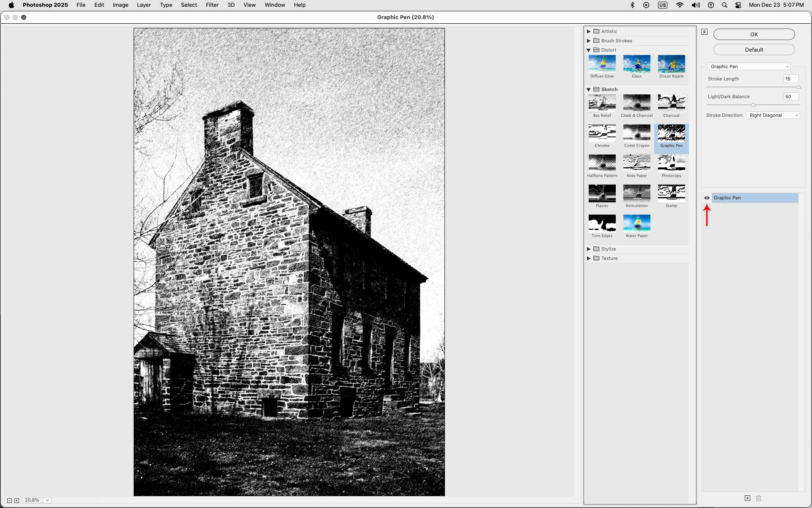Choose the Bas Relief filter thumbnail
The width and height of the screenshot is (812, 508).
coord(602,103)
